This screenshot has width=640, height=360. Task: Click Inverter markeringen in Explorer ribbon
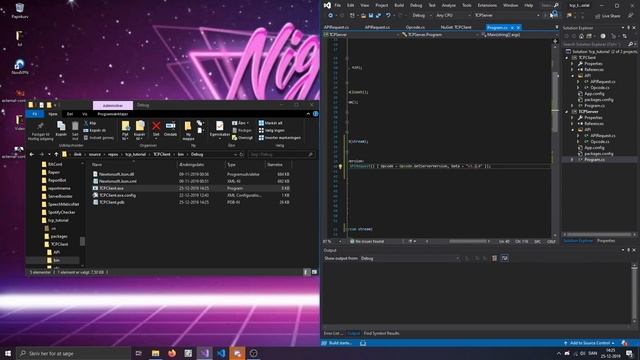[x=280, y=138]
